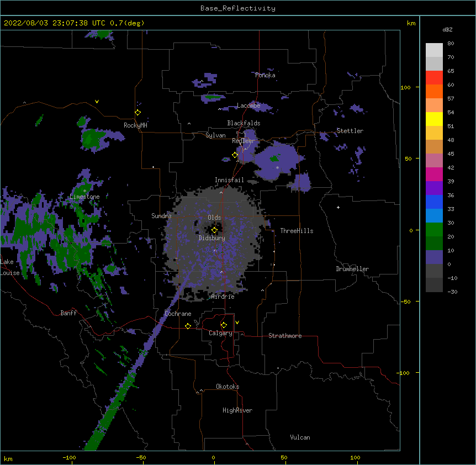The height and width of the screenshot is (465, 476).
Task: Click the Olds city label
Action: [214, 218]
